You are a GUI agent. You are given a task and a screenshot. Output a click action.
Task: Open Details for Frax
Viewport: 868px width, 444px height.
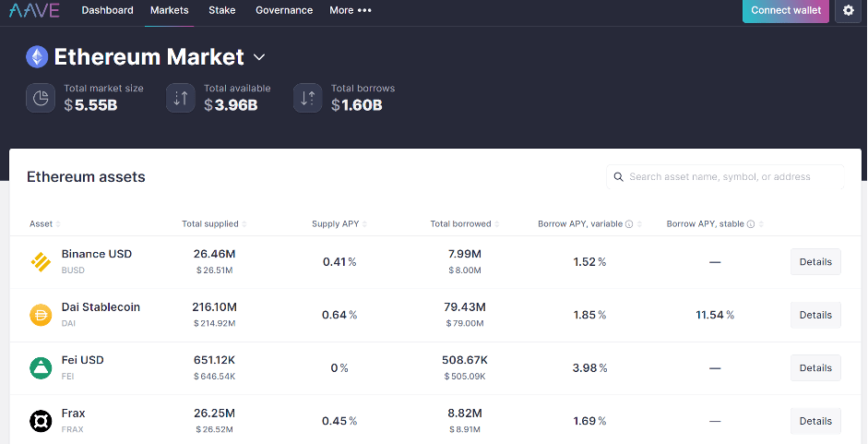coord(815,421)
